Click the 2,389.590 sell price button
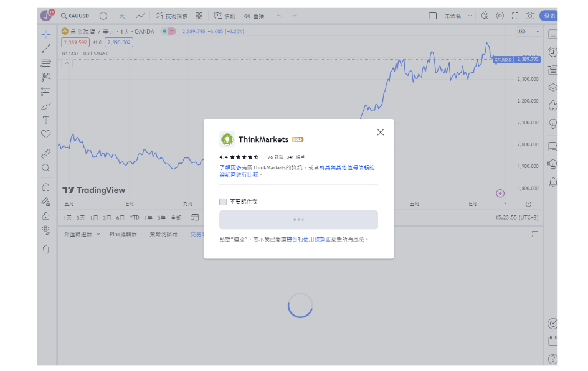 coord(75,42)
